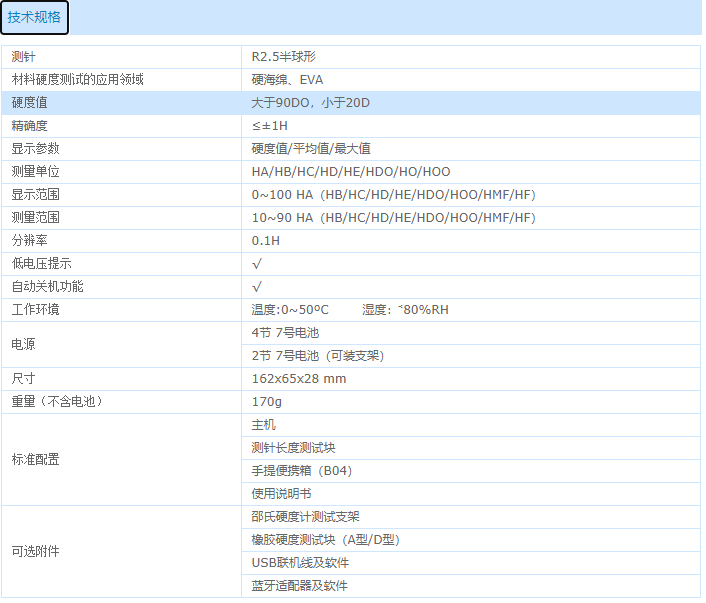Click the highlighted 硬度值 row label
706x603 pixels.
[30, 103]
